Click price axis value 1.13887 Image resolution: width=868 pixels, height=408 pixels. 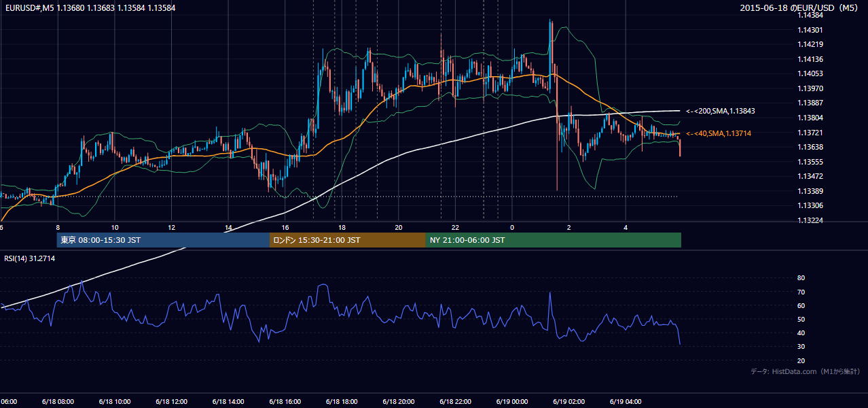(x=810, y=103)
